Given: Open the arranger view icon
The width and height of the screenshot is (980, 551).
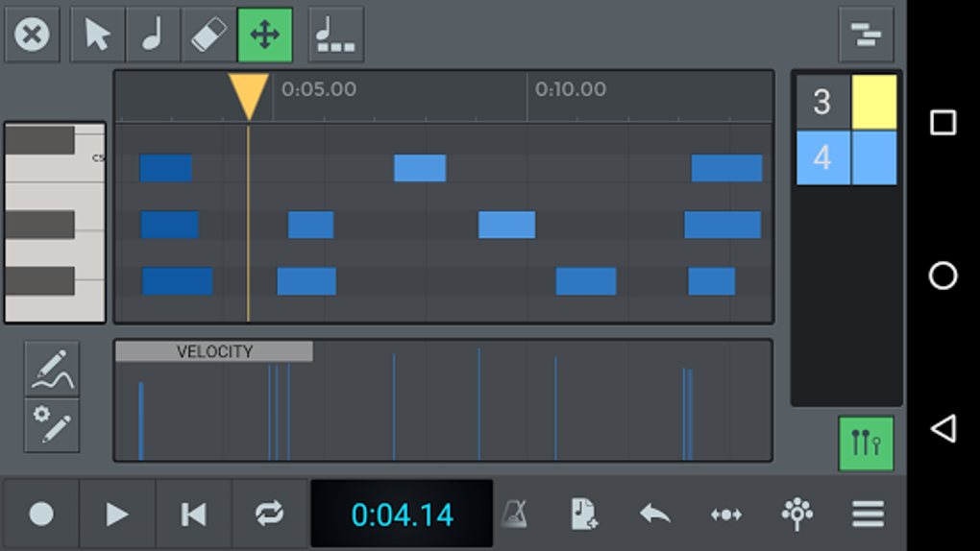Looking at the screenshot, I should pos(866,36).
